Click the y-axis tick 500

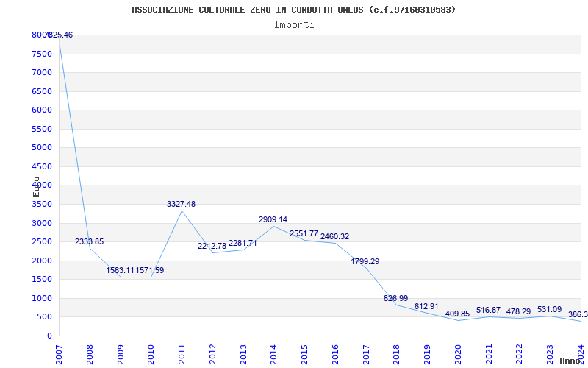45,317
